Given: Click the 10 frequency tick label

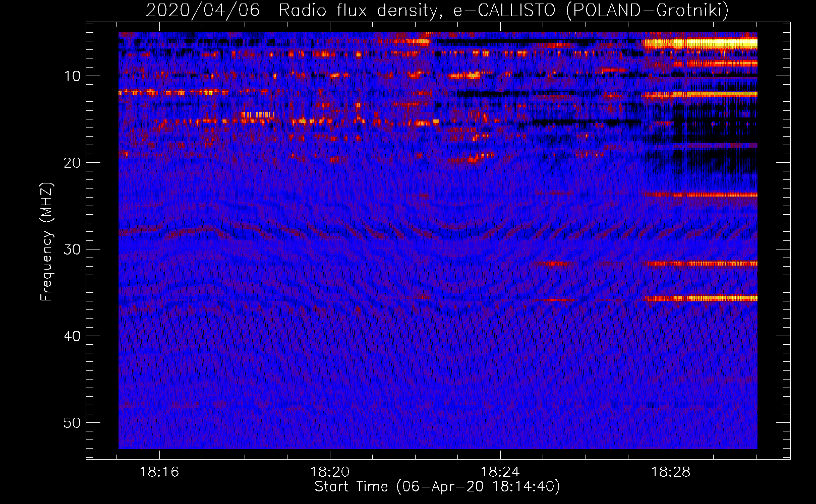Looking at the screenshot, I should coord(73,76).
